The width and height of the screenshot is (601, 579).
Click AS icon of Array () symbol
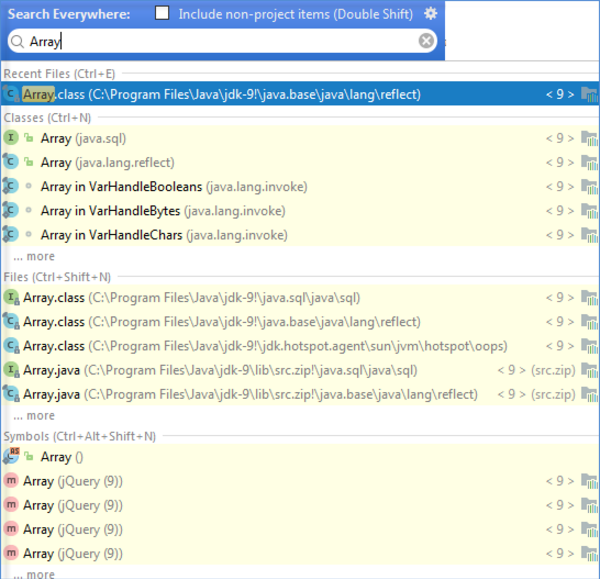click(x=11, y=456)
